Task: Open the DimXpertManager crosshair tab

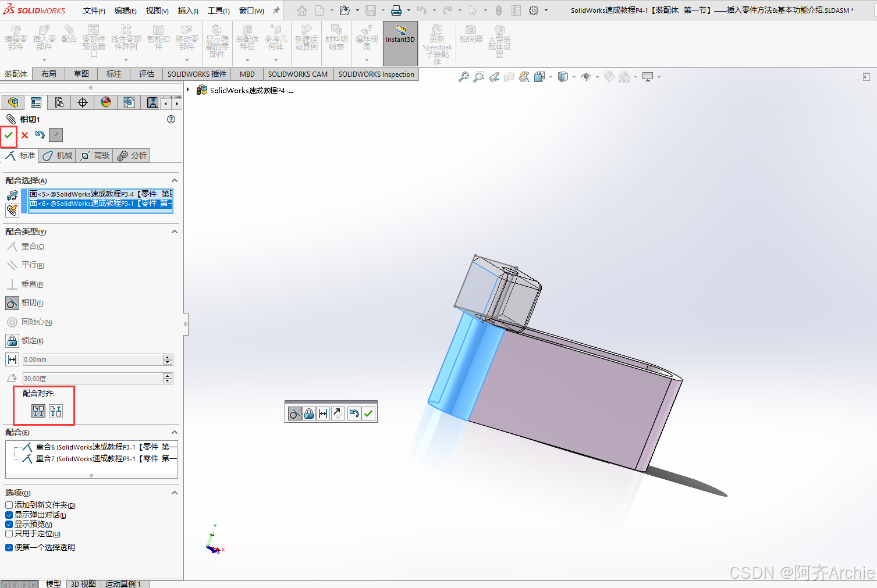Action: [83, 102]
